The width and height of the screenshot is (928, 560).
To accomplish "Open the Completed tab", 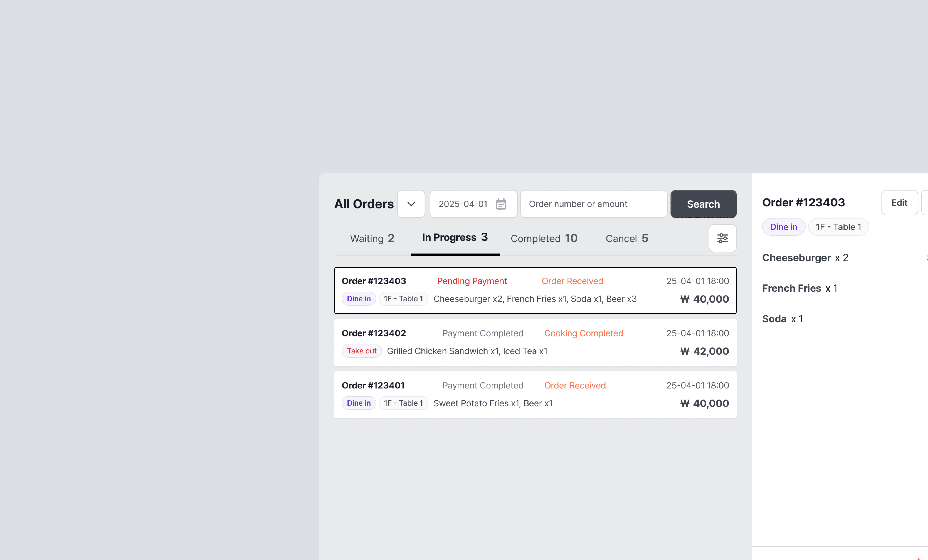I will point(544,238).
